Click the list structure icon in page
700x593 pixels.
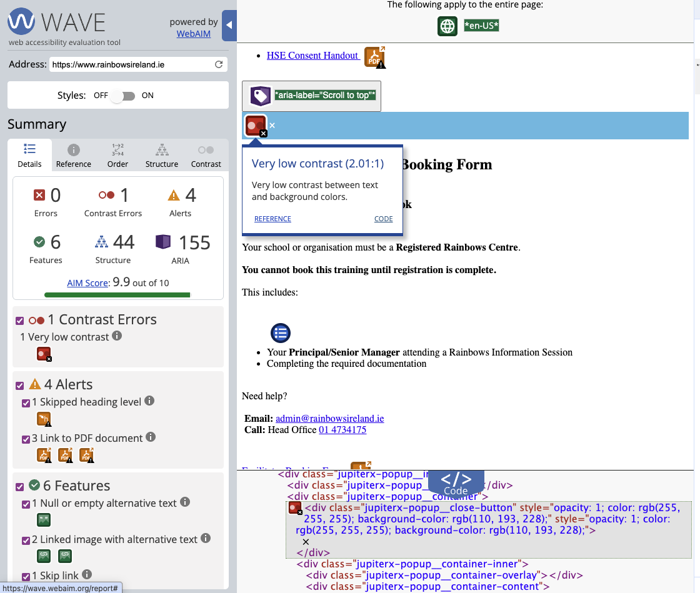coord(281,333)
